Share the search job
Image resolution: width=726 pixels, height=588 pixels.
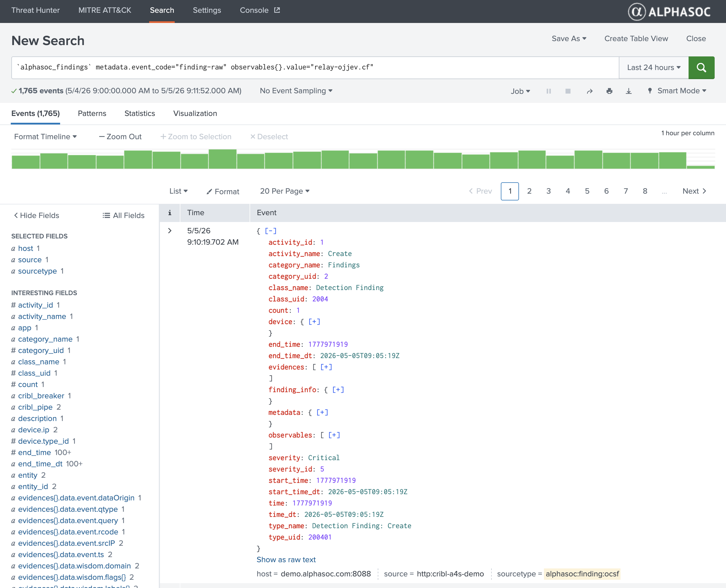tap(590, 91)
